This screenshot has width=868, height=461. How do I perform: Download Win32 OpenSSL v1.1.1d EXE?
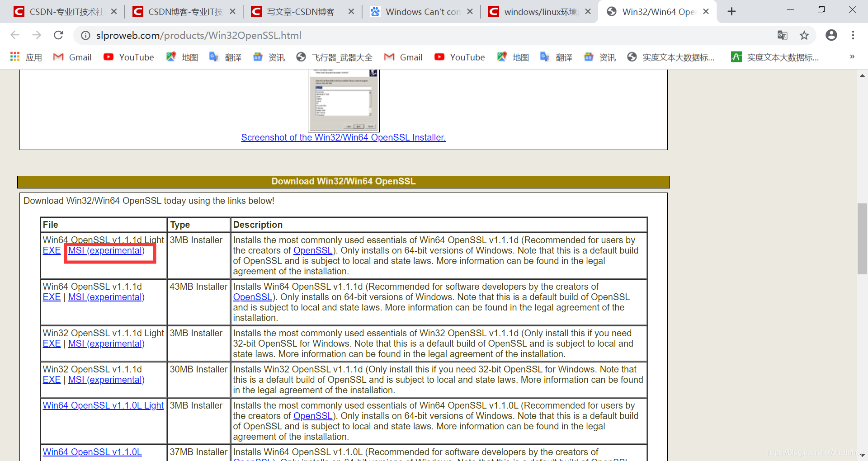[x=52, y=380]
